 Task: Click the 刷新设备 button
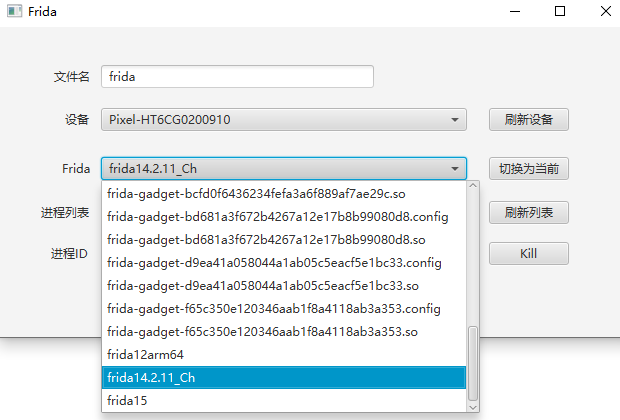pos(529,119)
